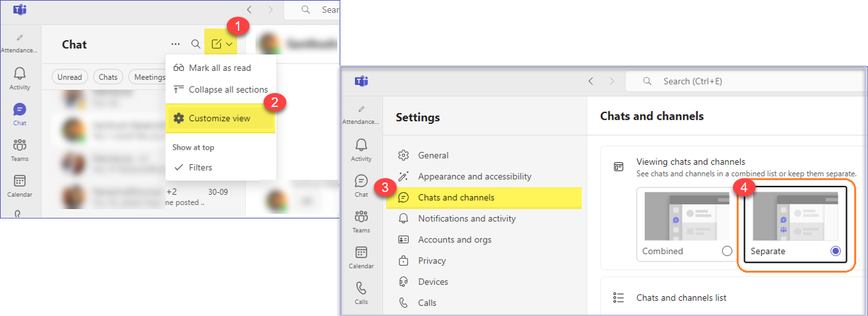Viewport: 868px width, 316px height.
Task: Click the new chat compose icon
Action: point(217,44)
